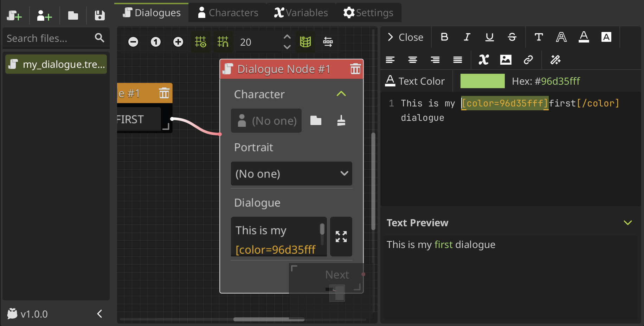
Task: Collapse the Text Preview section
Action: [628, 222]
